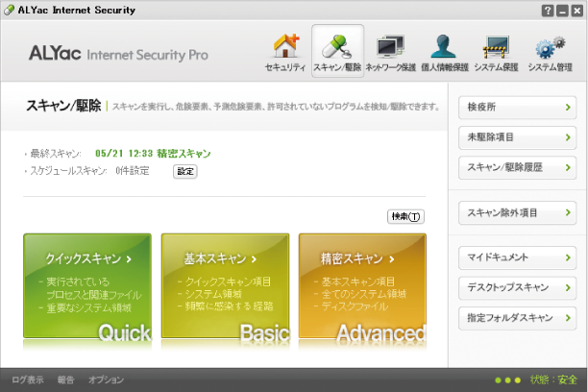Viewport: 588px width, 392px height.
Task: Open 未駆除項目 list
Action: click(x=517, y=137)
